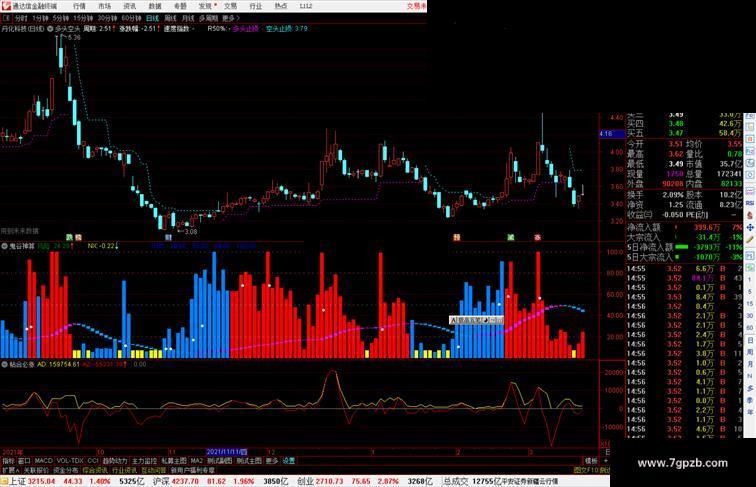The width and height of the screenshot is (756, 487).
Task: Click the 通达信 application logo icon
Action: pyautogui.click(x=6, y=6)
